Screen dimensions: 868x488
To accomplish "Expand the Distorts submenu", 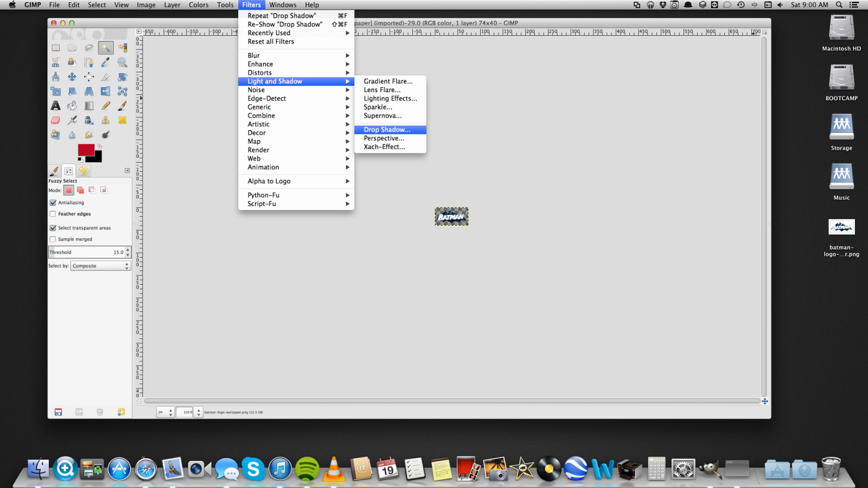I will coord(296,73).
